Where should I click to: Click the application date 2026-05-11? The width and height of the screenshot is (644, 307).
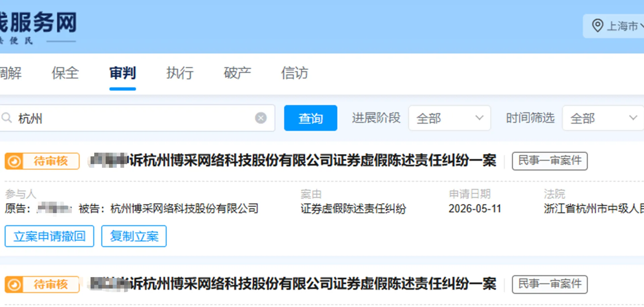tap(475, 209)
